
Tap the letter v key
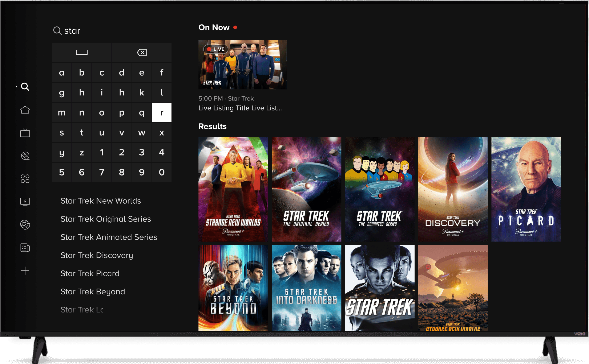[122, 132]
